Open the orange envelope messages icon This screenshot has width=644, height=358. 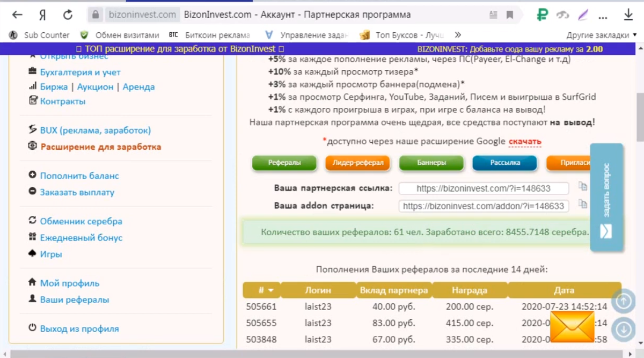coord(573,326)
